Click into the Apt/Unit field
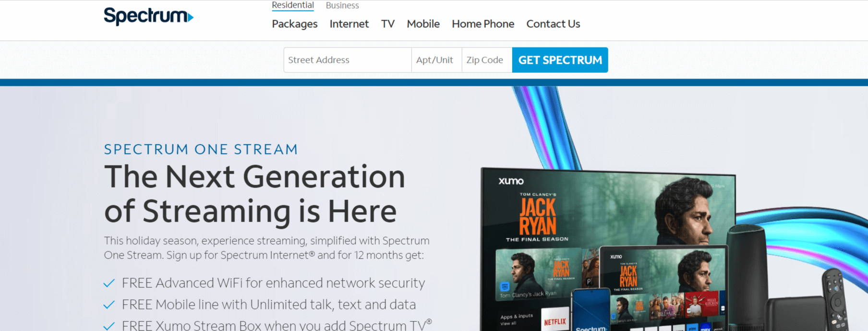The height and width of the screenshot is (331, 868). click(x=436, y=60)
